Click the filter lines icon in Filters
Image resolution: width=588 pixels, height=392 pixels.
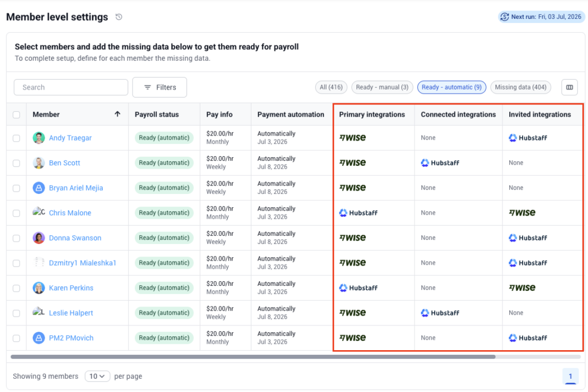point(148,87)
